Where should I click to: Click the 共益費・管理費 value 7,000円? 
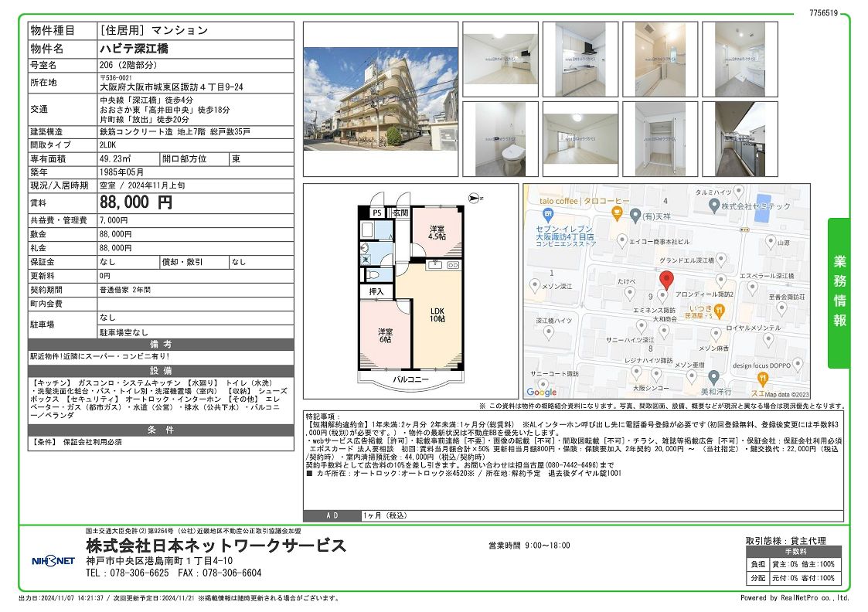(114, 220)
